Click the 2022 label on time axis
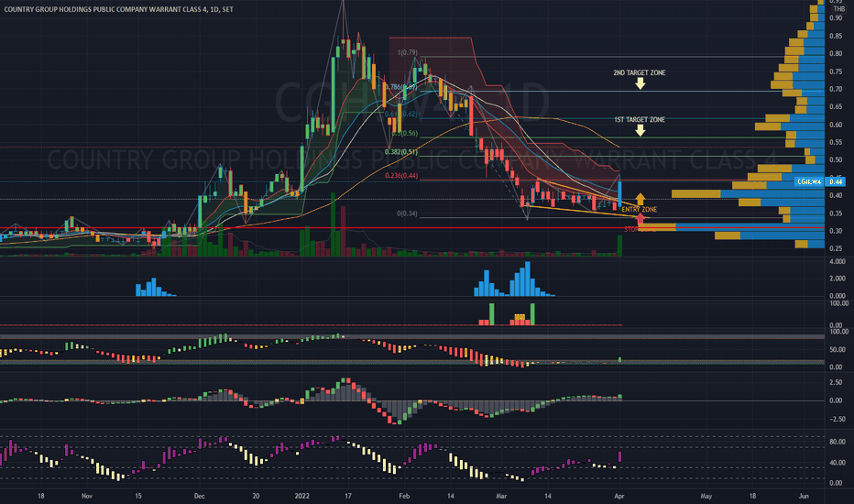 (x=301, y=496)
